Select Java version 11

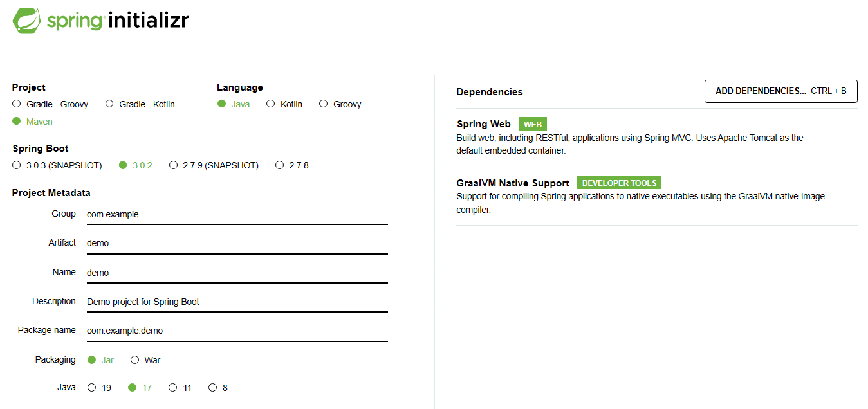click(172, 388)
